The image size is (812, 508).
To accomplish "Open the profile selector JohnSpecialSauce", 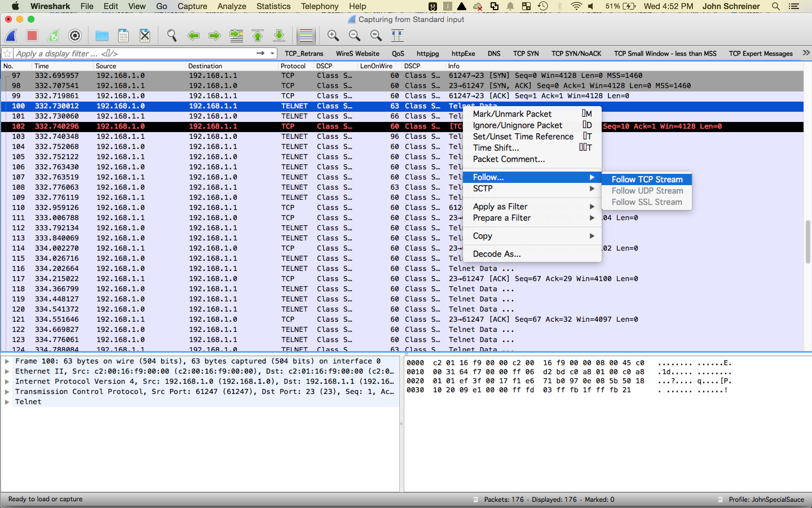I will (x=766, y=500).
